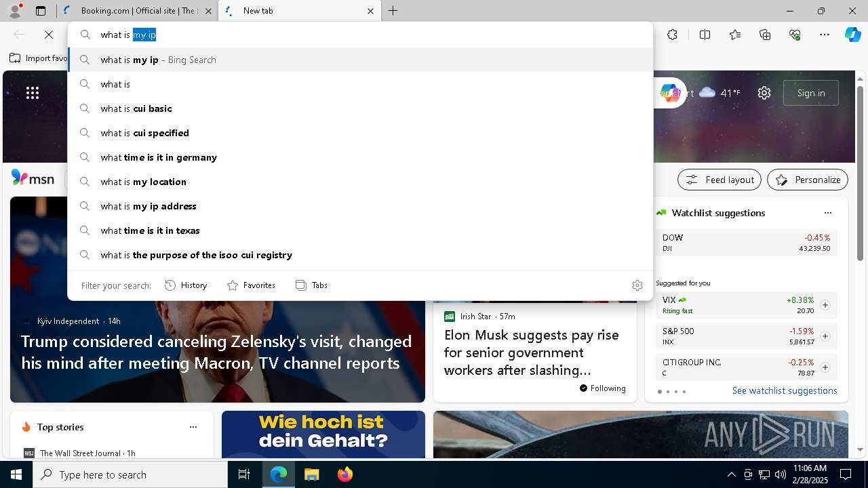Screen dimensions: 868x488
Task: Open the network tray icon
Action: 764,474
